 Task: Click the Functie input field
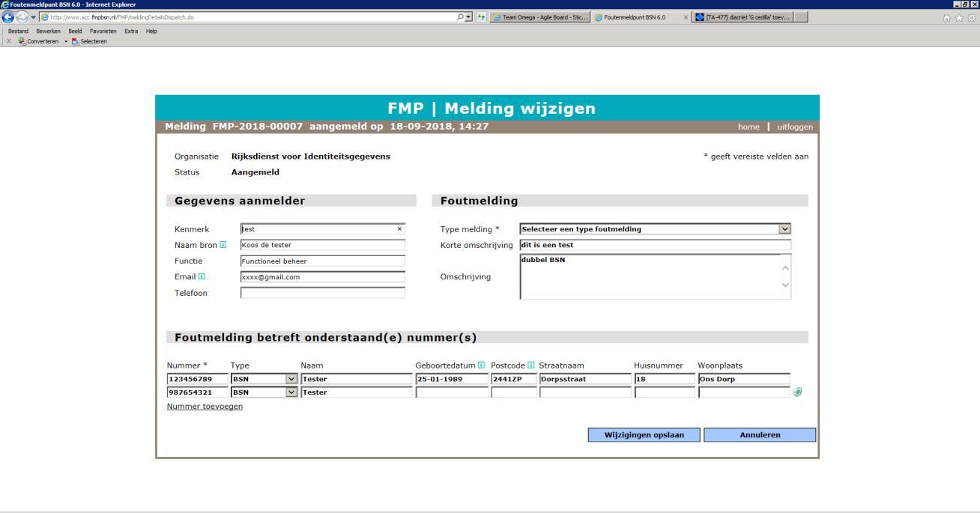322,261
